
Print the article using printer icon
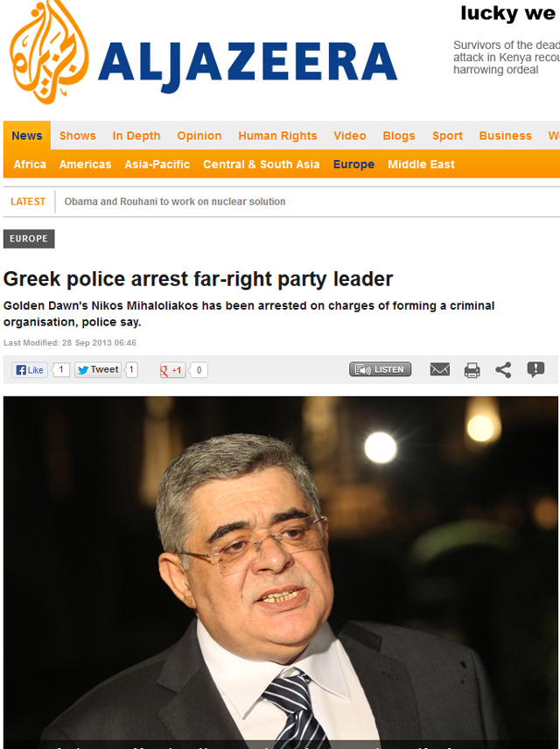coord(472,370)
